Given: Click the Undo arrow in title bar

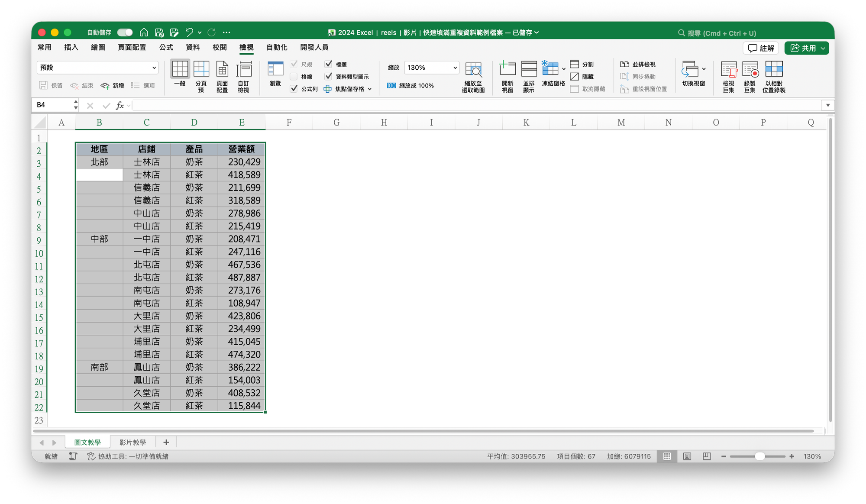Looking at the screenshot, I should (189, 32).
